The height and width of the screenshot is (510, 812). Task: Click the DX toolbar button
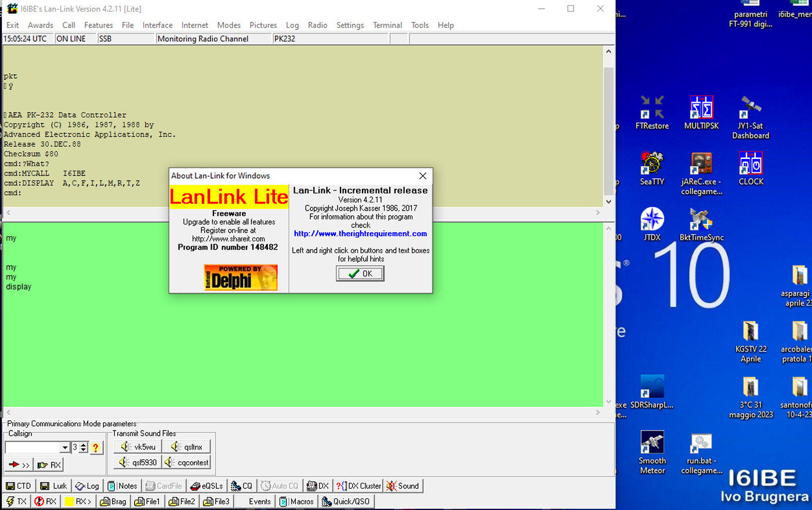317,486
